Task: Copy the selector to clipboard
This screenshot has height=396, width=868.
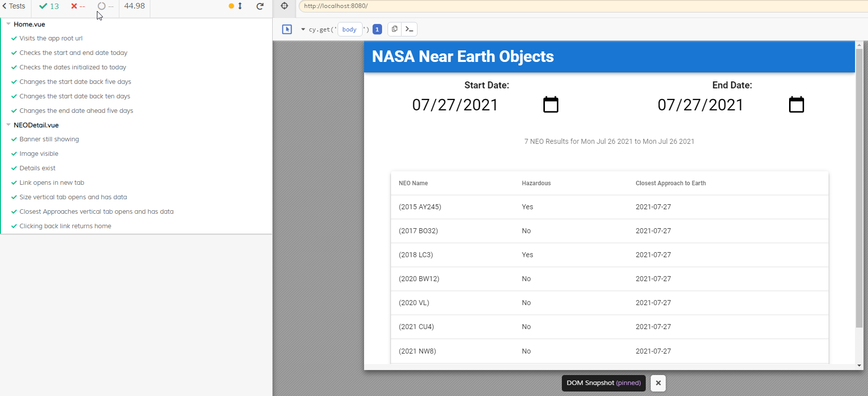Action: coord(395,29)
